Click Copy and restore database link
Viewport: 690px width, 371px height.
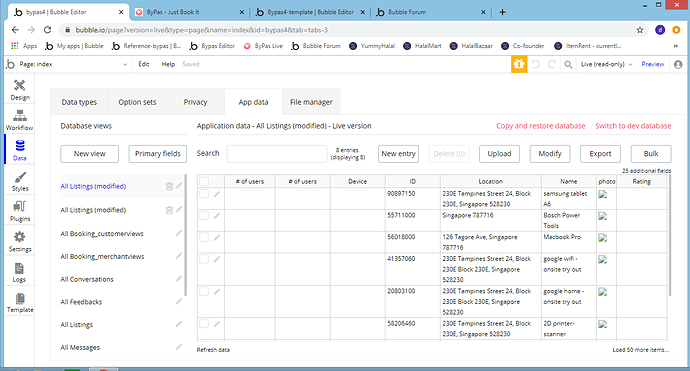point(541,126)
